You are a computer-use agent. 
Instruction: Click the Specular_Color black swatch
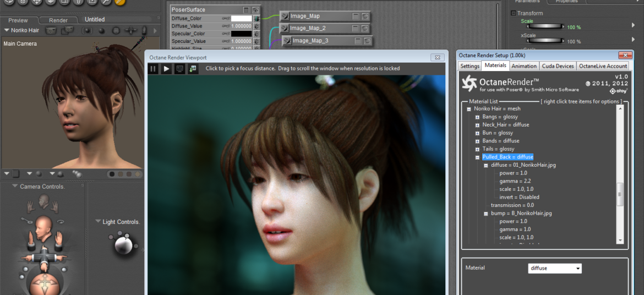click(x=241, y=34)
